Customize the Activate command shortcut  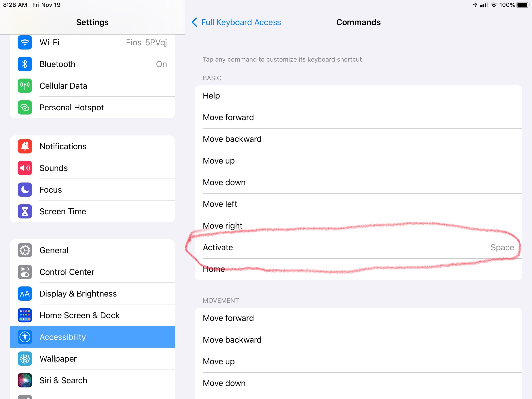[358, 248]
